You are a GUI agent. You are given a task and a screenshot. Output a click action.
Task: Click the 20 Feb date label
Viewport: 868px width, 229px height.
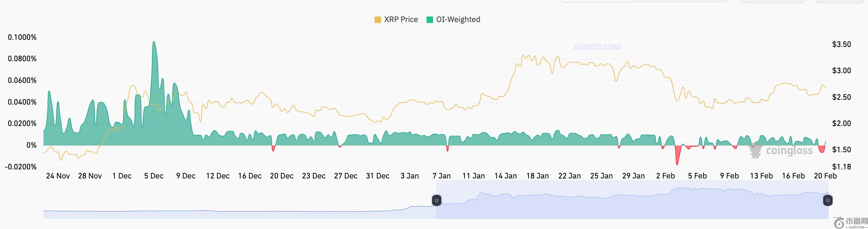[x=825, y=176]
